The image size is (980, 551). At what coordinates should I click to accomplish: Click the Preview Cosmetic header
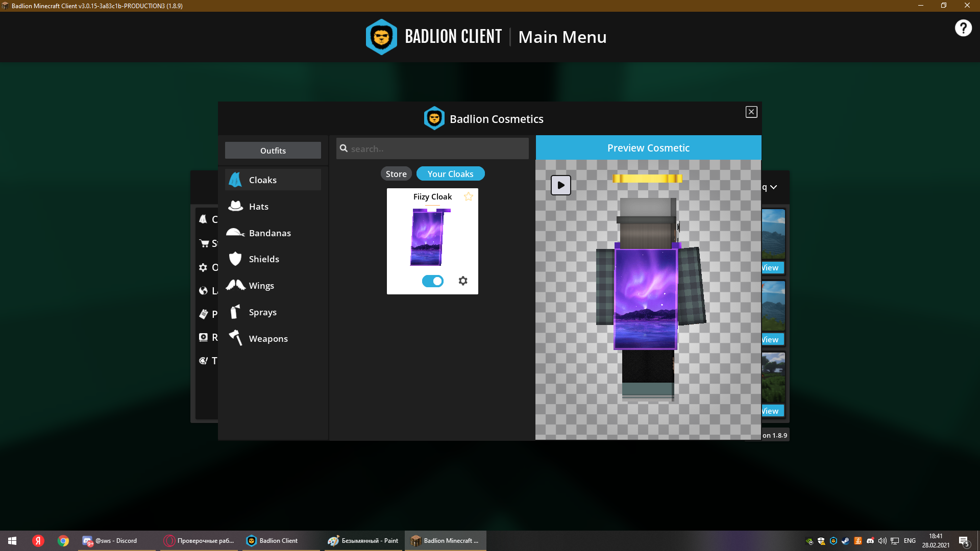[x=648, y=148]
